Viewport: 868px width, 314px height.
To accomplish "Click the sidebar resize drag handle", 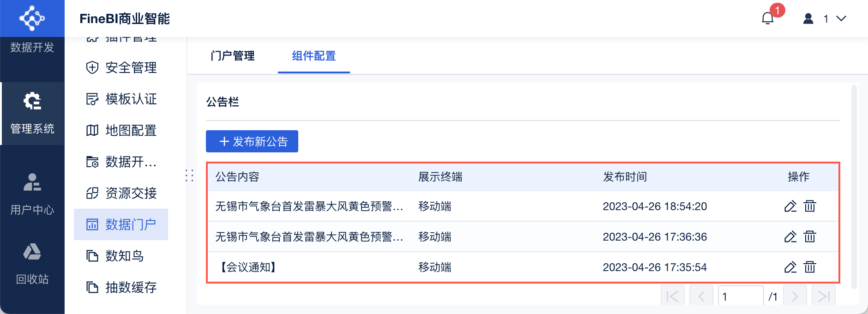I will 189,175.
